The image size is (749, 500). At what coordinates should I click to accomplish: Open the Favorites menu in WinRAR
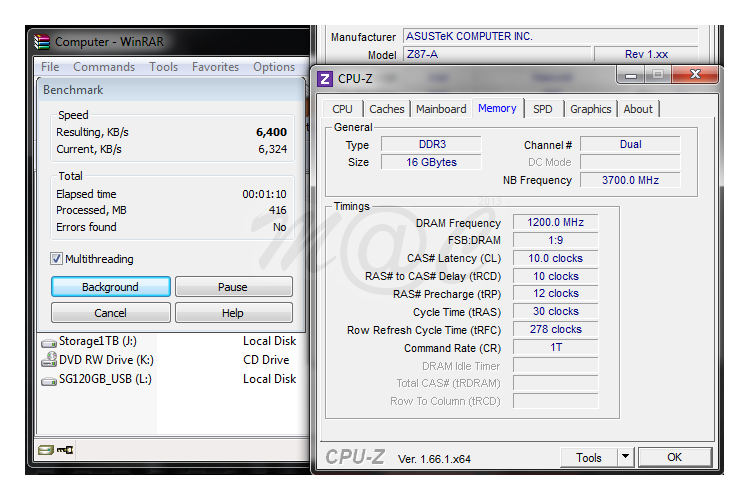[215, 67]
